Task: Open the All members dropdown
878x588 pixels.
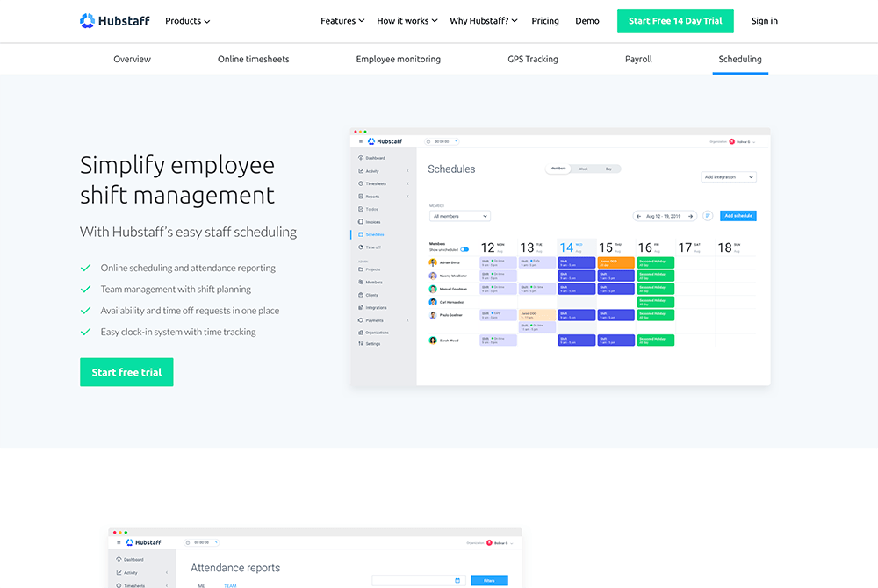Action: point(460,216)
